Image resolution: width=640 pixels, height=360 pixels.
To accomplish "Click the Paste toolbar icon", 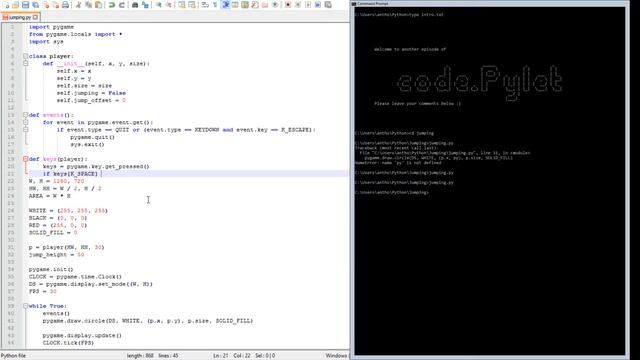I will click(98, 5).
